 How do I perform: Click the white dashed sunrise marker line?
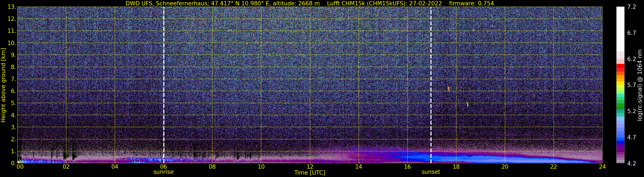(164, 85)
